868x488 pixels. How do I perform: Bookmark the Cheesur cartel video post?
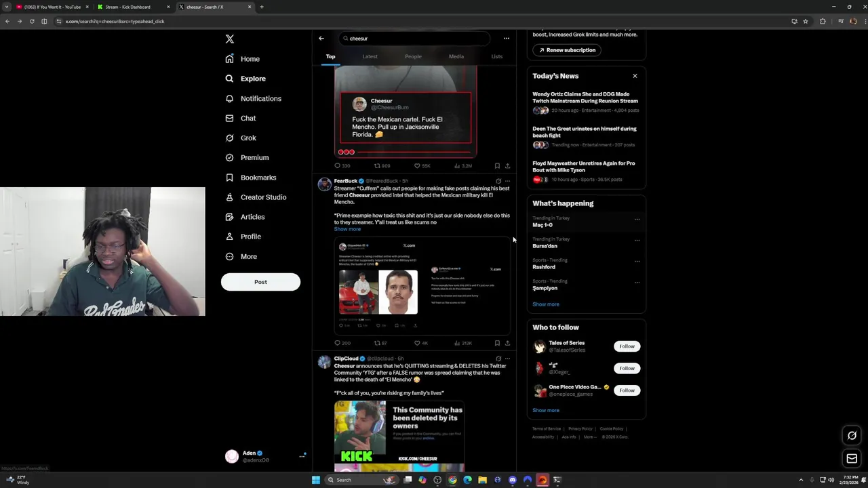pos(497,166)
